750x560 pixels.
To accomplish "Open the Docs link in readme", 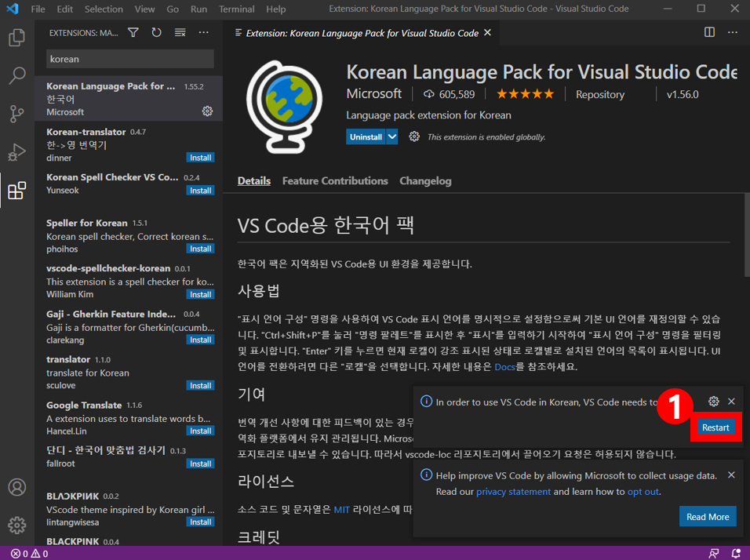I will tap(504, 367).
